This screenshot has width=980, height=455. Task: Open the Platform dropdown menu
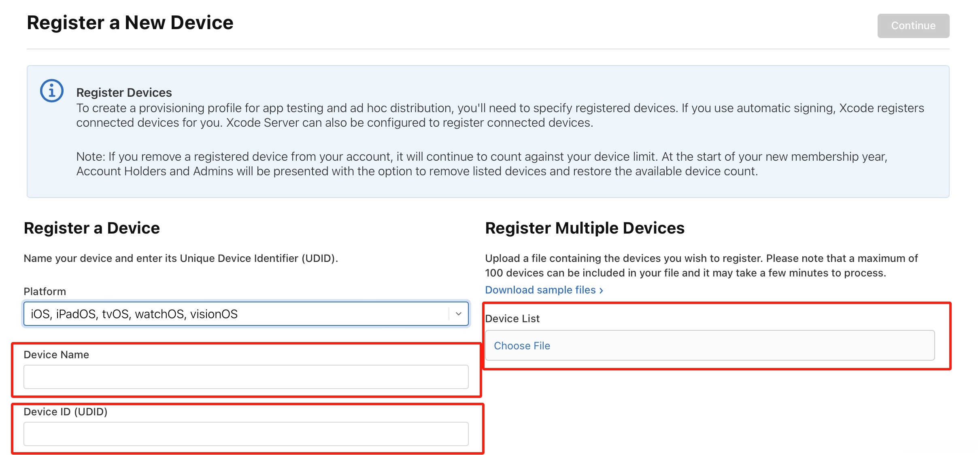click(x=235, y=314)
